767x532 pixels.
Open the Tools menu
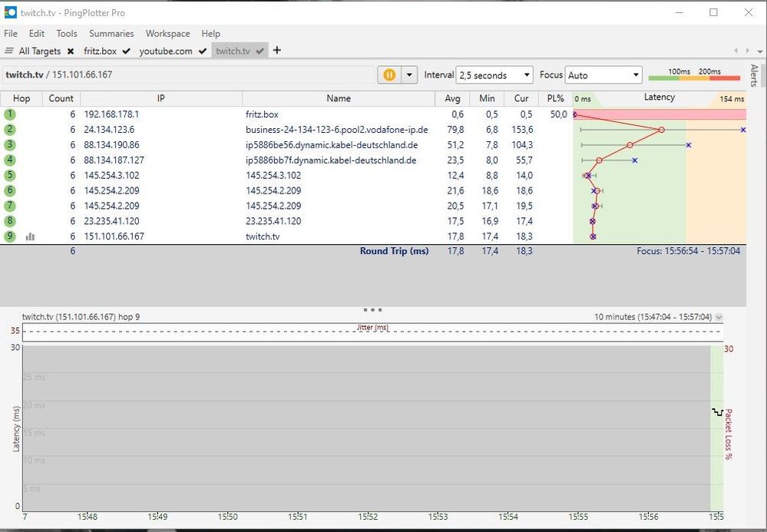[66, 33]
